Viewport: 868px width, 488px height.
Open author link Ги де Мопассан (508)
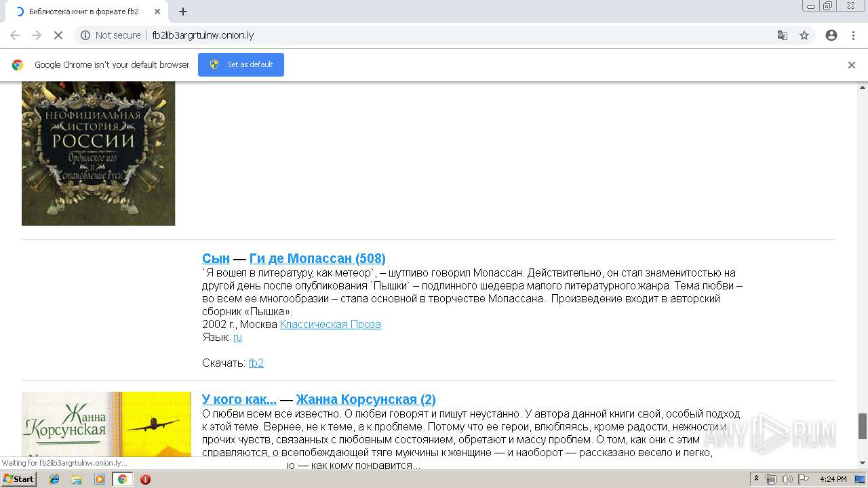(317, 258)
